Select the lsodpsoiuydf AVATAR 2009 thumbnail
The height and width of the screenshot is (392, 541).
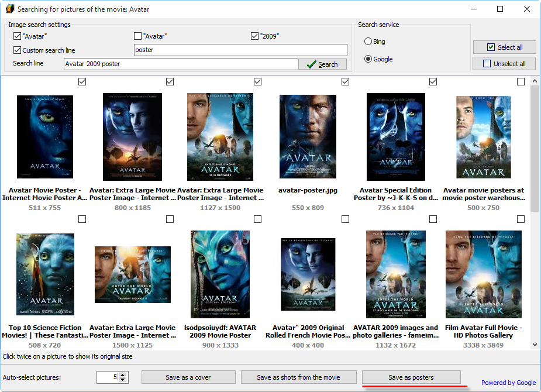click(220, 274)
